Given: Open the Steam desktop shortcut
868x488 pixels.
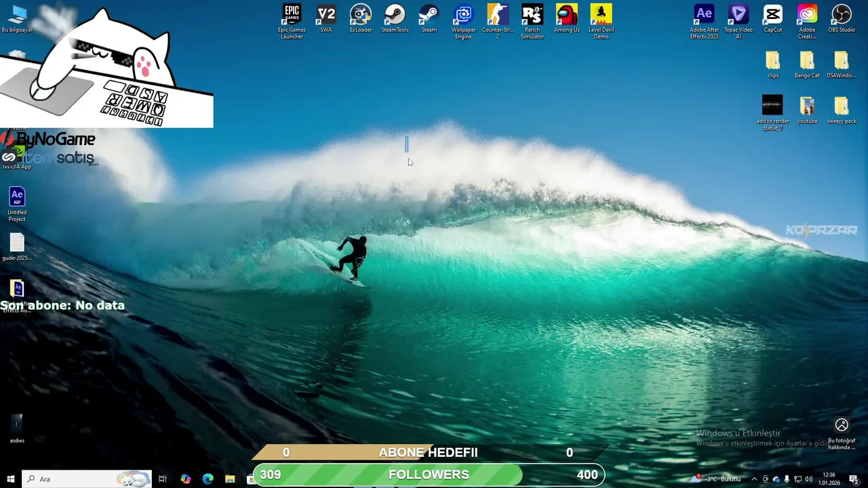Looking at the screenshot, I should tap(429, 19).
